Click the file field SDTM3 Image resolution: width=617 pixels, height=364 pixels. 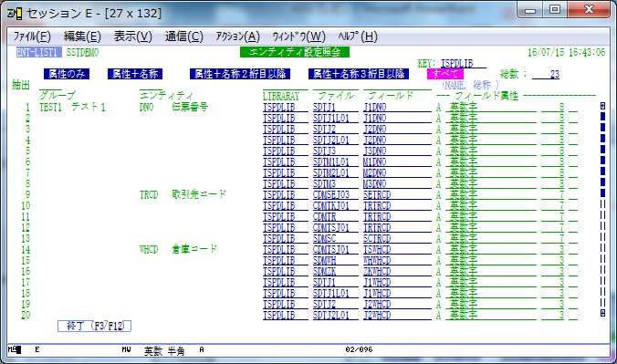(x=335, y=183)
